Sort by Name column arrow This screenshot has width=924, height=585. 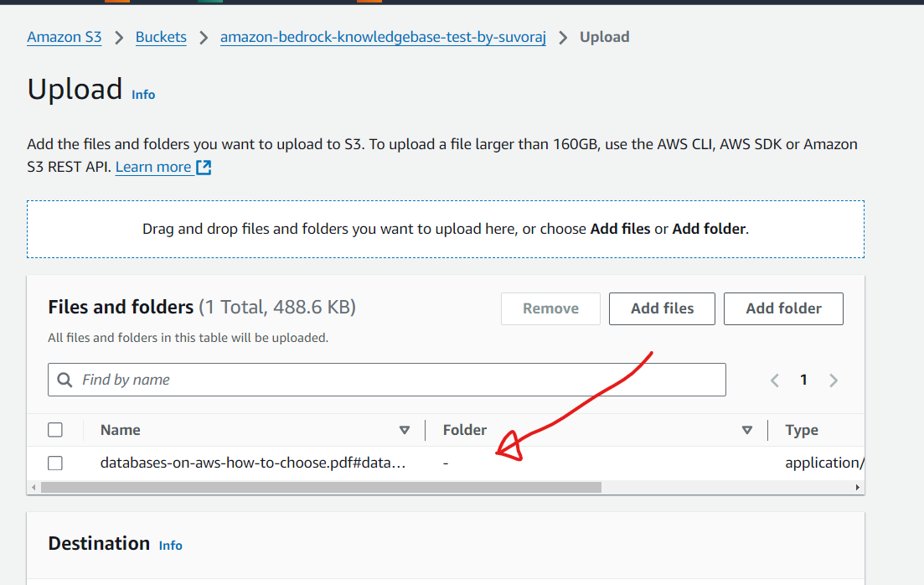tap(405, 430)
